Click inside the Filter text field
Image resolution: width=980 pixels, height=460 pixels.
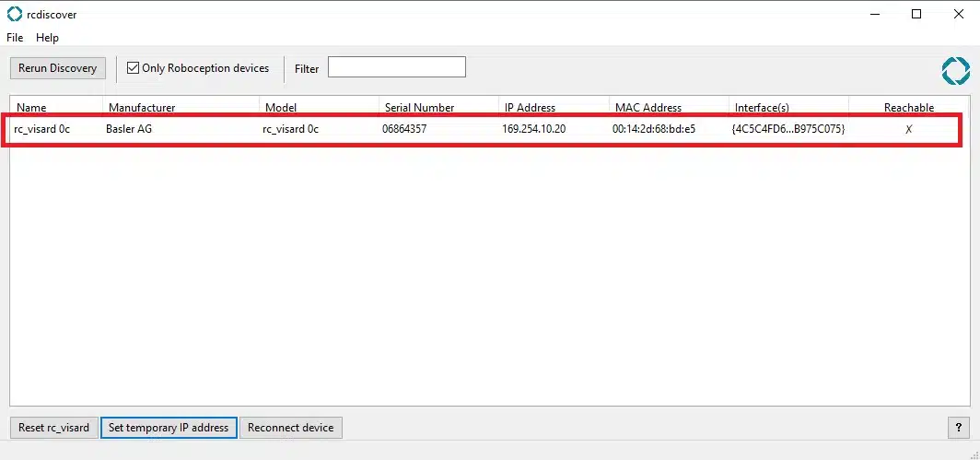(x=396, y=67)
